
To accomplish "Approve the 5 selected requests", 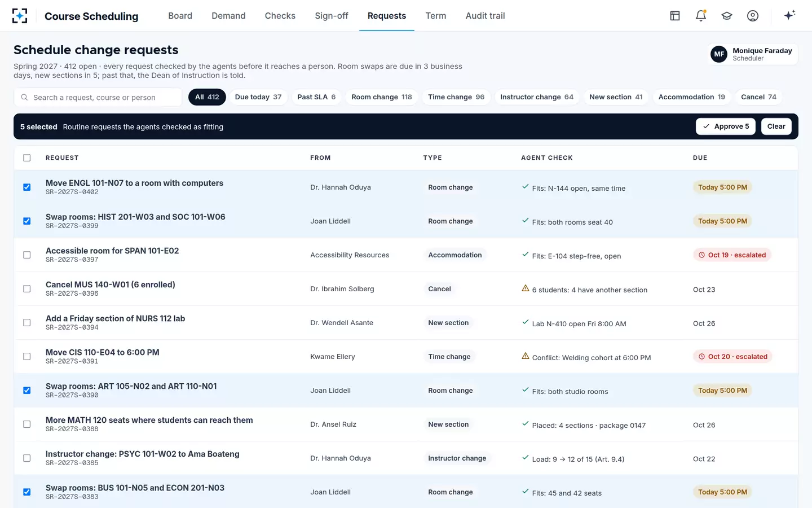I will click(726, 126).
